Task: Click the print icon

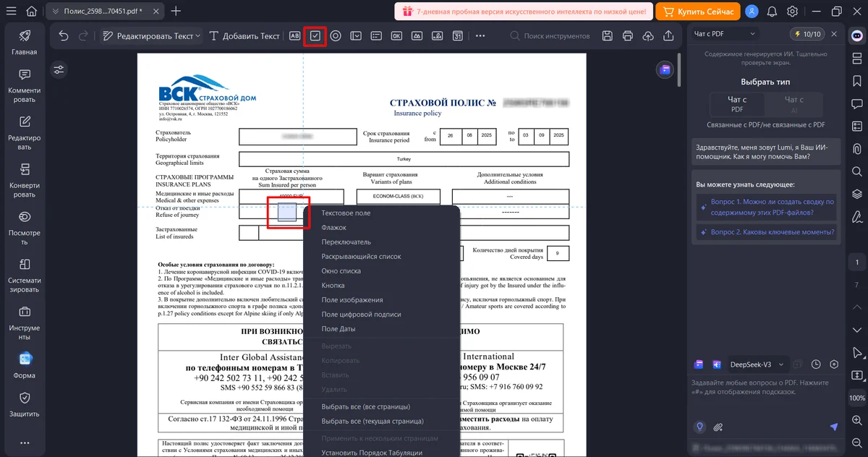Action: [x=628, y=35]
